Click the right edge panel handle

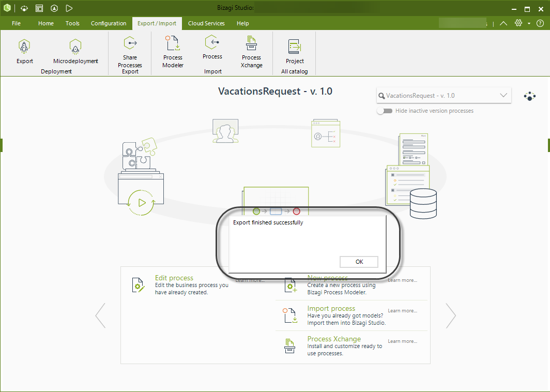click(x=548, y=145)
